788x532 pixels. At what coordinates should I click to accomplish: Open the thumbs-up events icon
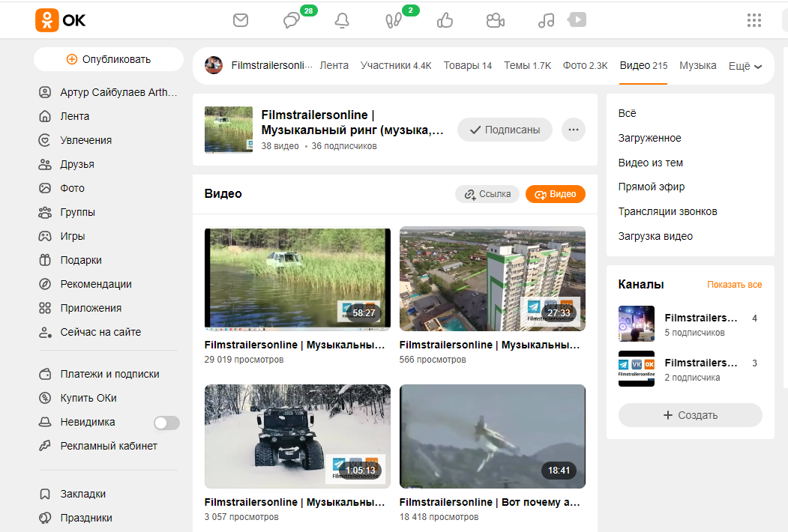[445, 20]
